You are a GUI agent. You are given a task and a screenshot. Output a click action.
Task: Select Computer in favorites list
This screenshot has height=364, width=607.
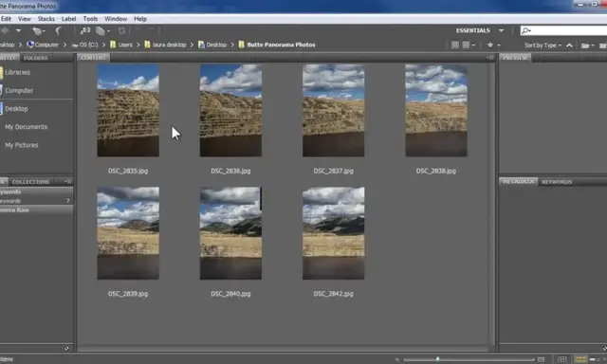click(19, 90)
